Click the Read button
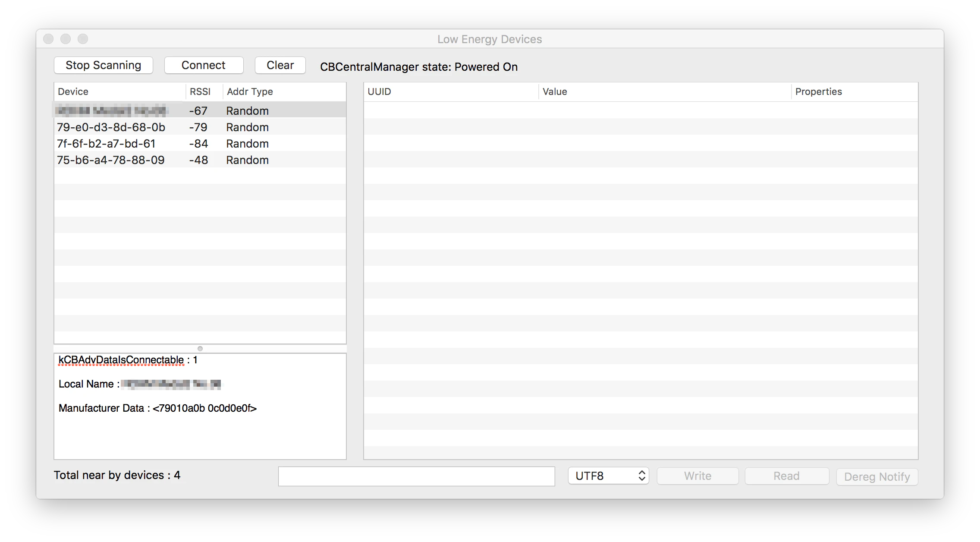 pos(786,476)
